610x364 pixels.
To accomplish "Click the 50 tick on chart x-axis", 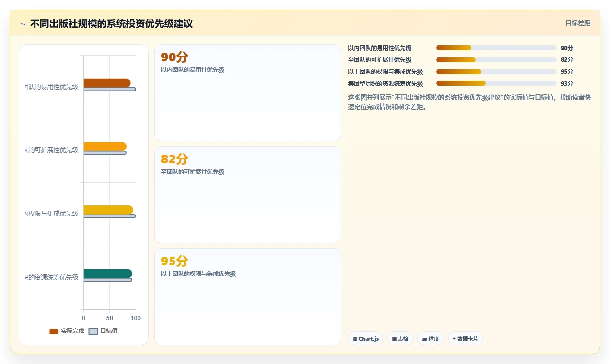I will click(x=110, y=318).
